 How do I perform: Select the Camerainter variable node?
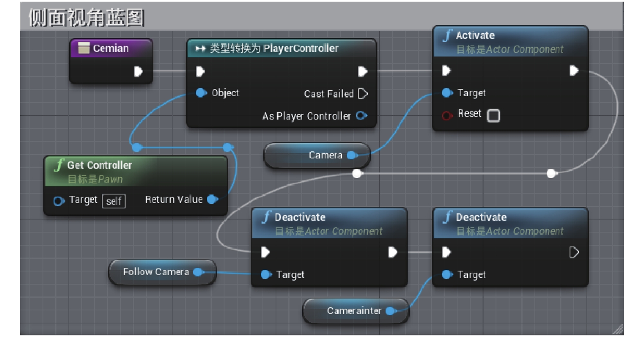(356, 311)
